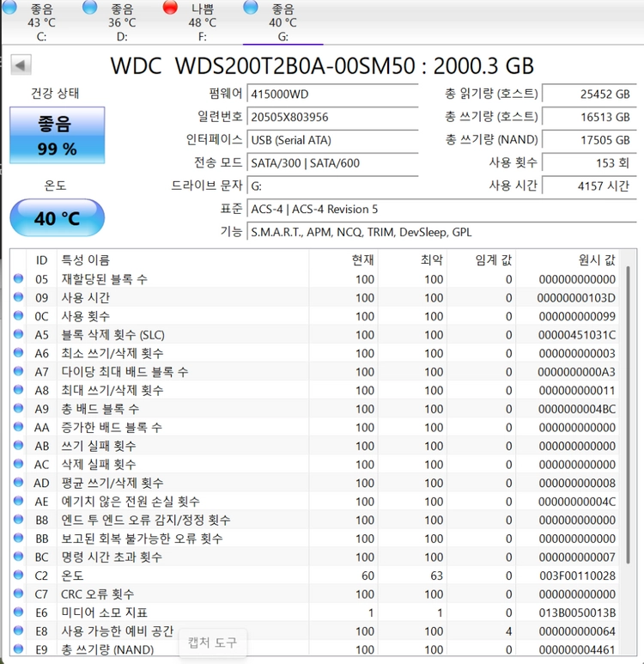Click total NAND writes value 17505 GB
The image size is (644, 664).
[x=589, y=140]
